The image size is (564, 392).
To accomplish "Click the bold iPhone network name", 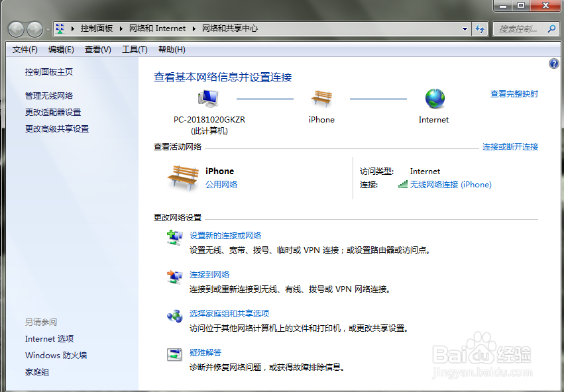I will [x=220, y=171].
